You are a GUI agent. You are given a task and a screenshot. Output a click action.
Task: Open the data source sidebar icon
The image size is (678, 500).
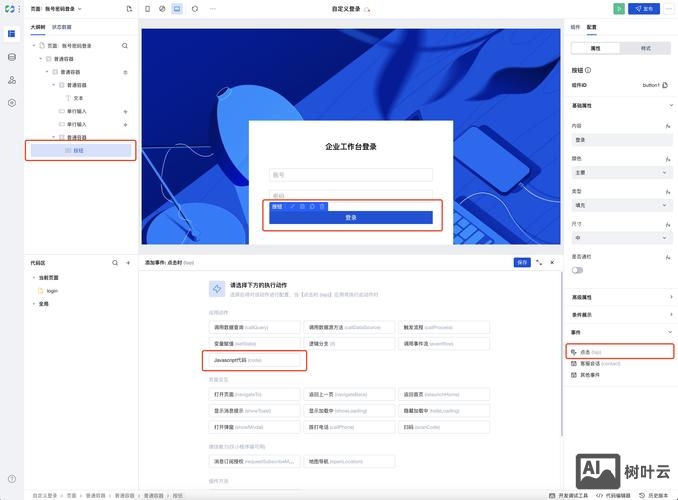point(12,56)
